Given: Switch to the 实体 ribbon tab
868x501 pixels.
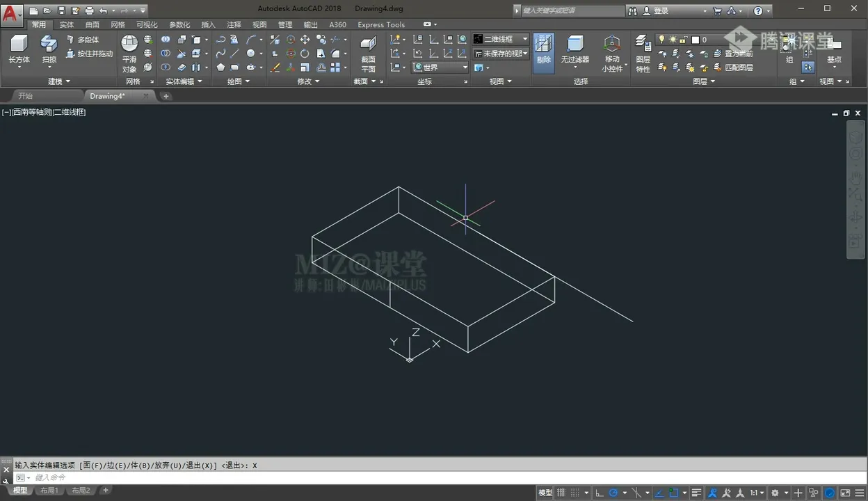Looking at the screenshot, I should pos(67,24).
